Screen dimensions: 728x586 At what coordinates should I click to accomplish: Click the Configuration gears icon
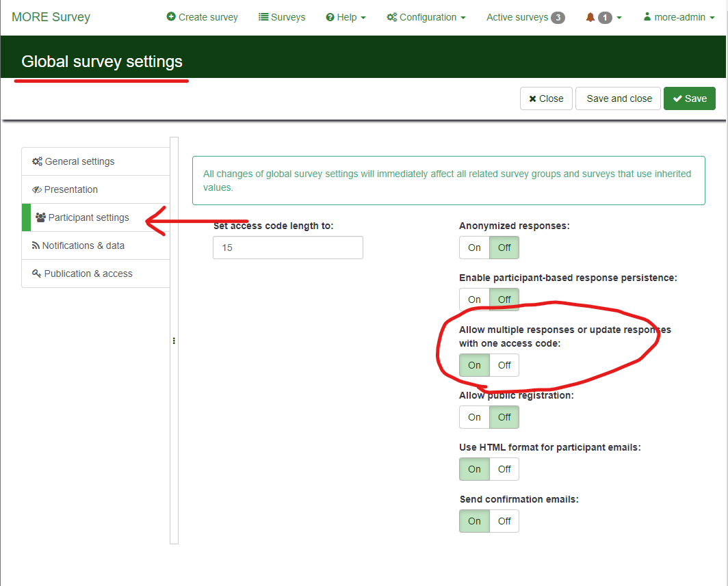coord(392,17)
